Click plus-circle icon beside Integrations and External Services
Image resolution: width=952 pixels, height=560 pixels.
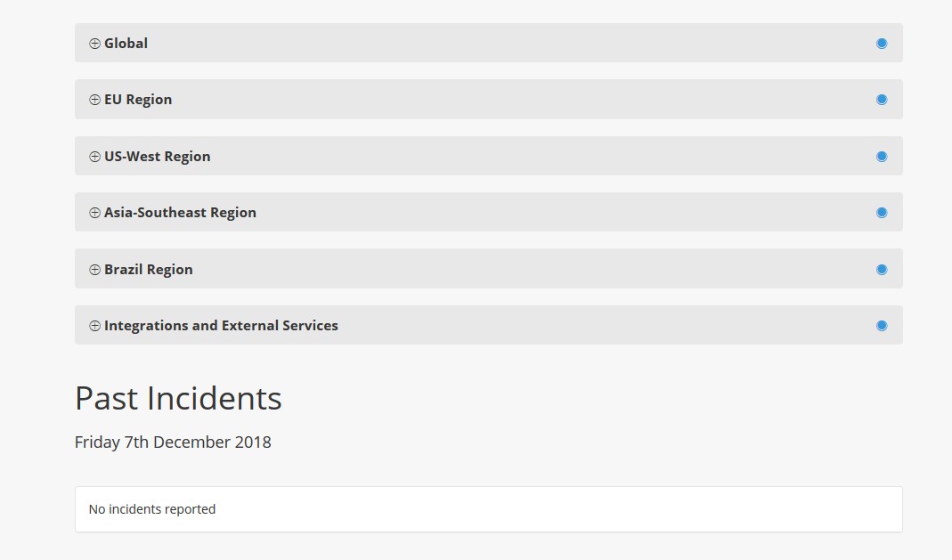[94, 326]
